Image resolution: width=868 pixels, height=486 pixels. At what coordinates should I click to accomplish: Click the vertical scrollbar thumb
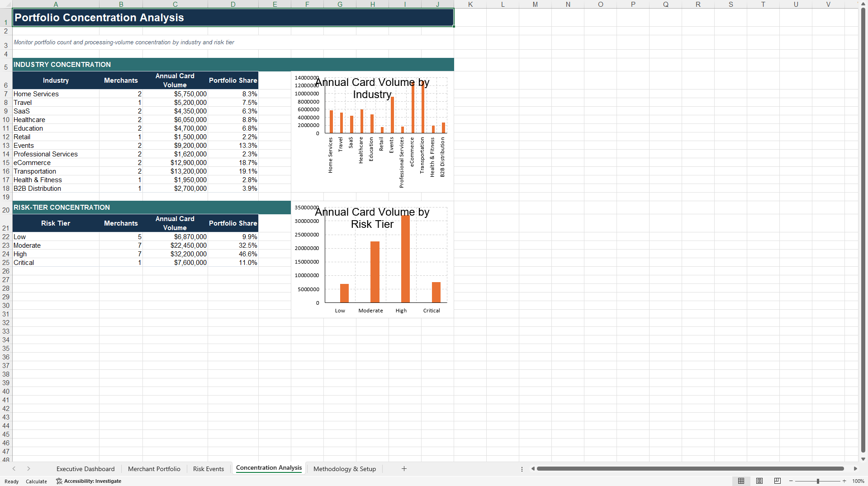863,231
